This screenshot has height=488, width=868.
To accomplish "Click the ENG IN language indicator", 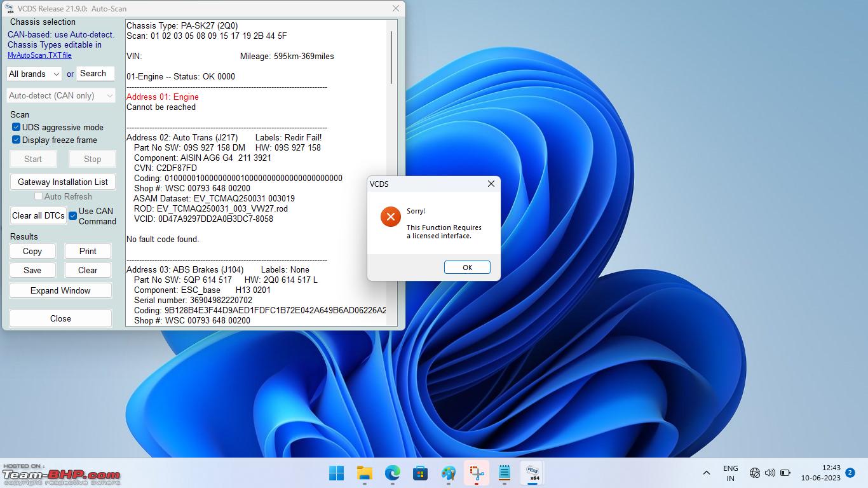I will 731,473.
